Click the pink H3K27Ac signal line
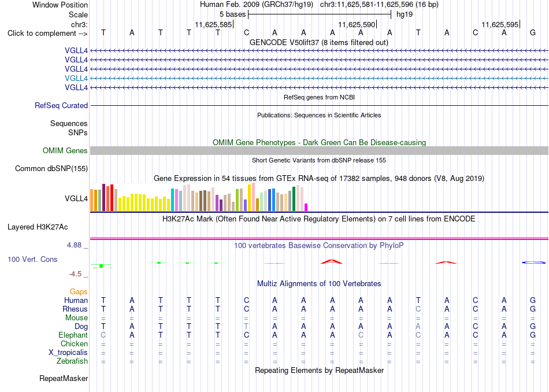This screenshot has height=392, width=549. [319, 239]
